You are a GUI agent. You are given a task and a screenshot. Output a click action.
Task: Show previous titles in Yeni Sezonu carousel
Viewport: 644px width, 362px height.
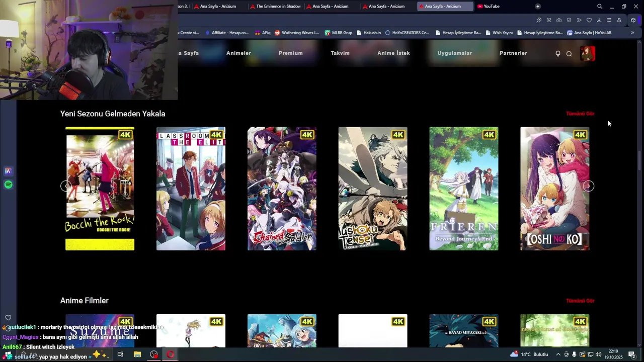[x=66, y=186]
